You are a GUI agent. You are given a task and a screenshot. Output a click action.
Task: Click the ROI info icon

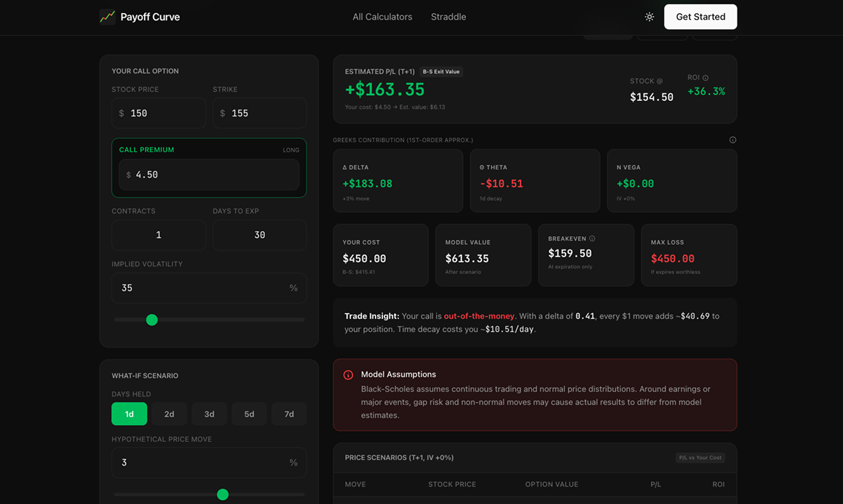706,77
